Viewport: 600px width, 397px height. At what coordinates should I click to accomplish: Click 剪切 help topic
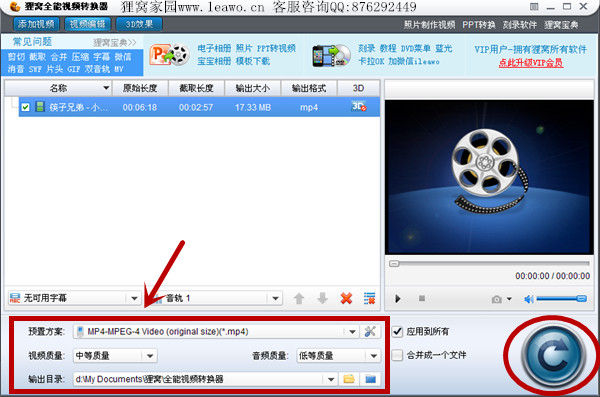pyautogui.click(x=16, y=57)
